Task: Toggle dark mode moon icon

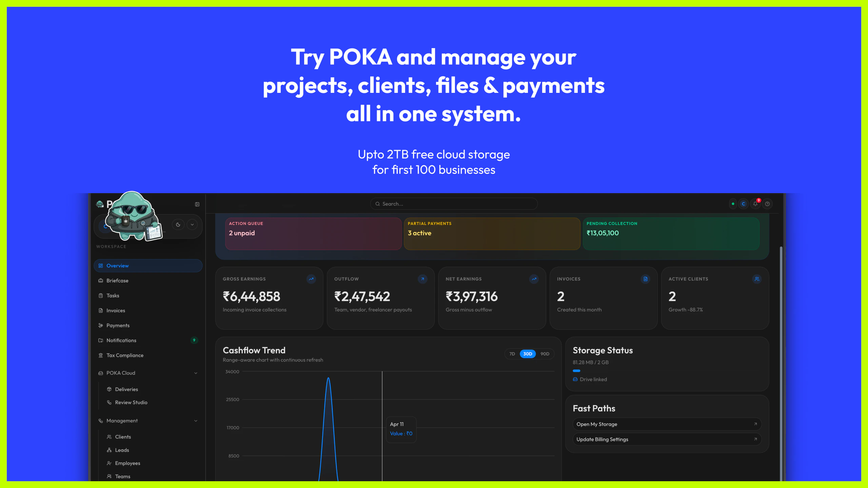Action: 178,225
